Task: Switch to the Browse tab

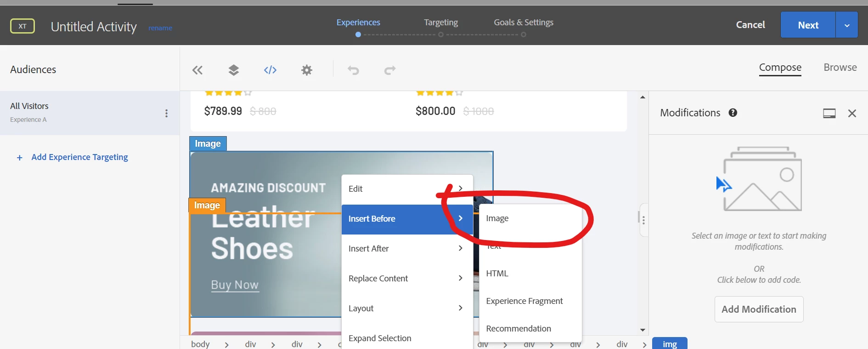Action: [840, 68]
